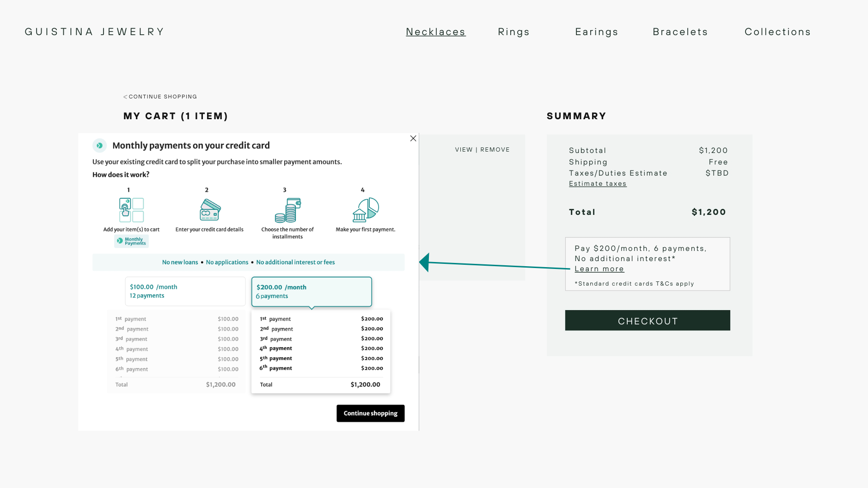Open the Rings menu
The width and height of the screenshot is (868, 488).
click(x=514, y=32)
